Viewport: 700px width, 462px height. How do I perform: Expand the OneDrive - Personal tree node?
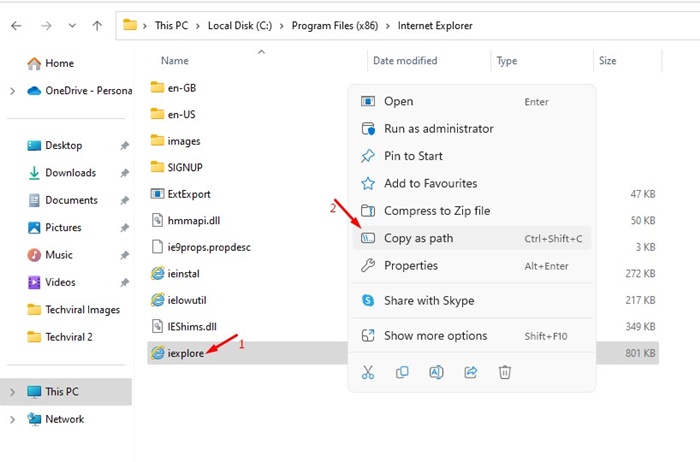(x=12, y=91)
